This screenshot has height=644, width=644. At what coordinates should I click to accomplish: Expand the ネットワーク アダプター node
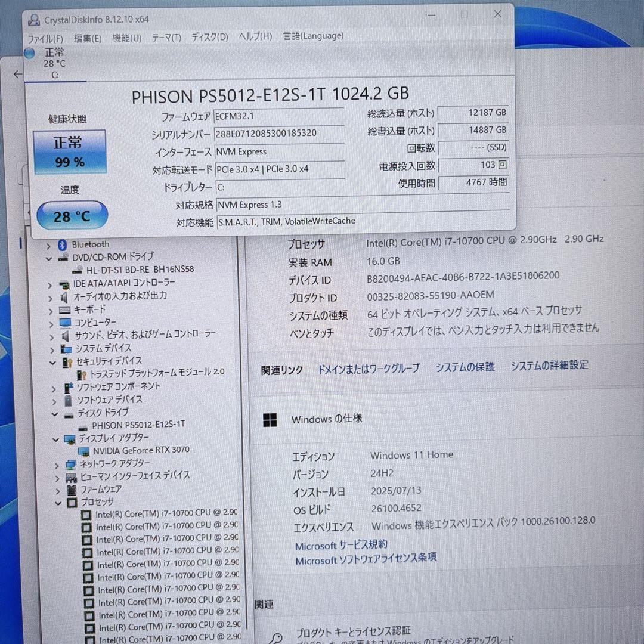(x=57, y=466)
